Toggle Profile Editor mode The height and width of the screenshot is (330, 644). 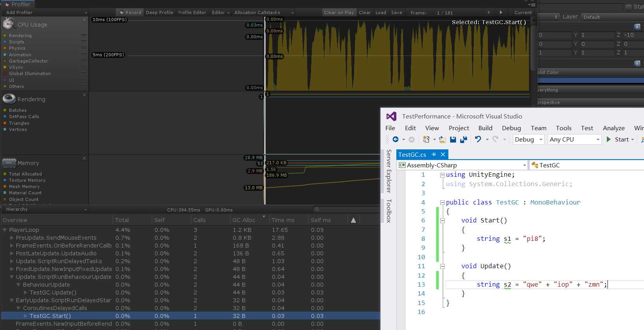pos(192,13)
